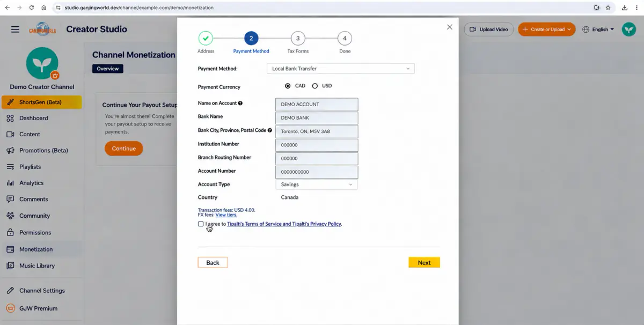The width and height of the screenshot is (644, 325).
Task: Go to browser home icon
Action: 43,8
